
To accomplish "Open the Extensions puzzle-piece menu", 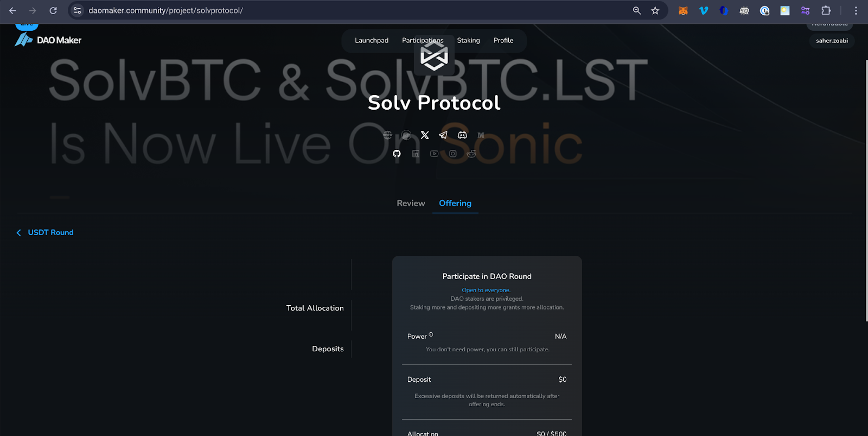I will [826, 10].
